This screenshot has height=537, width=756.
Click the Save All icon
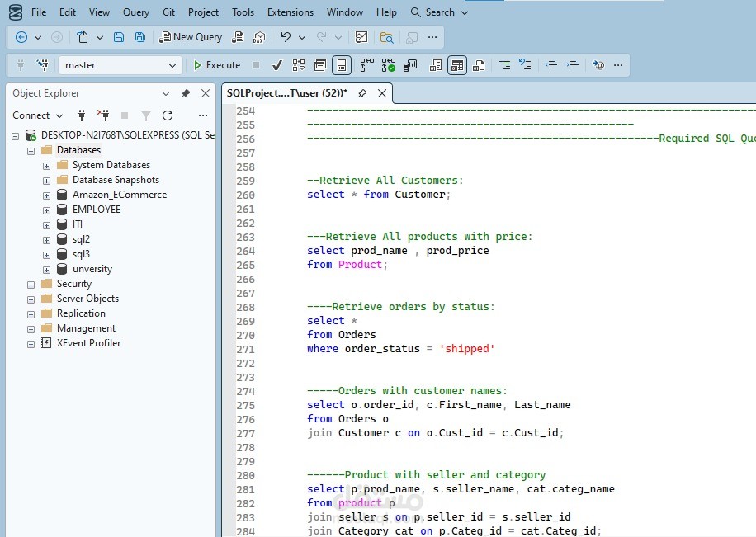[140, 37]
